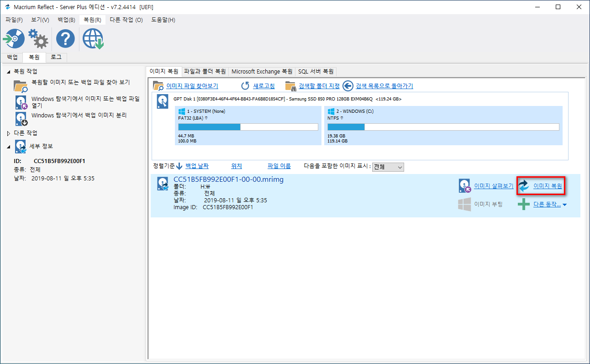Open the 백업(B) menu
The height and width of the screenshot is (364, 590).
point(67,20)
